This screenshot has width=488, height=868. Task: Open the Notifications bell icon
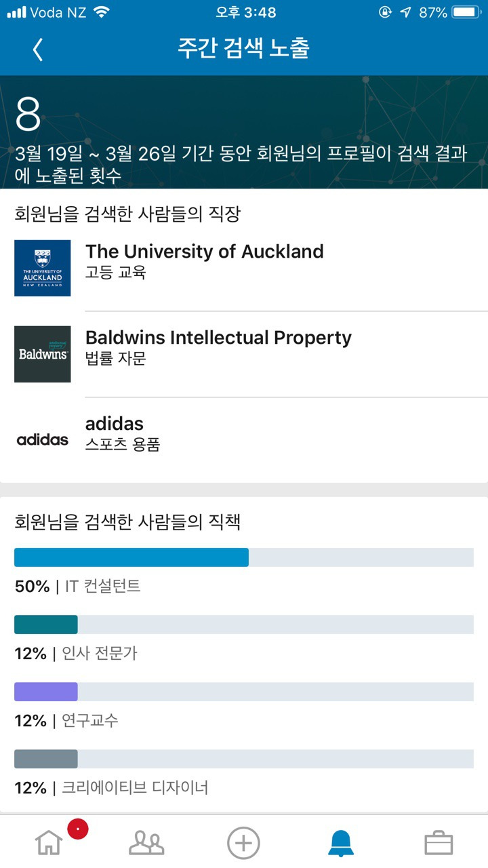[x=341, y=843]
